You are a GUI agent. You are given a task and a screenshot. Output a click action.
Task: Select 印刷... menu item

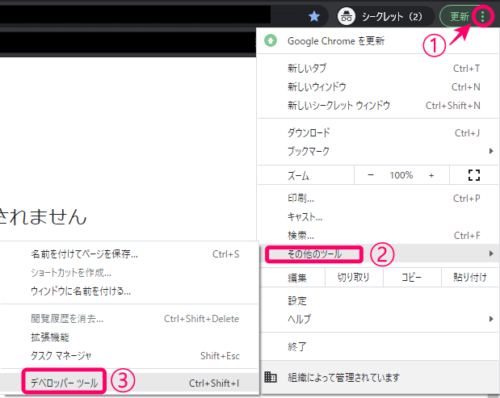point(377,199)
